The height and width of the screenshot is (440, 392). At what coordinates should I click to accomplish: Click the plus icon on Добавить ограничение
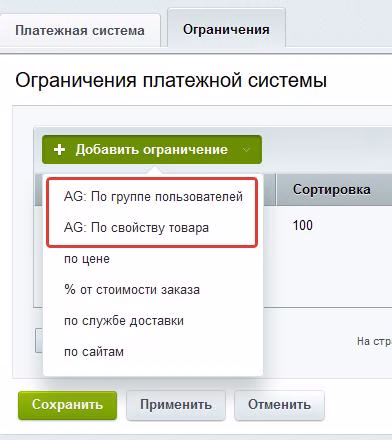[x=59, y=150]
